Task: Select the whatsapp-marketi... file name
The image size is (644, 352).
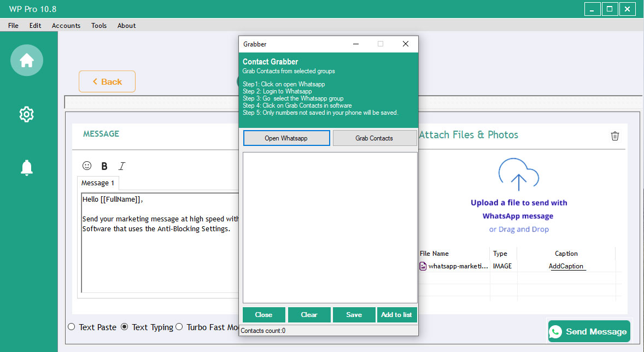Action: click(458, 266)
